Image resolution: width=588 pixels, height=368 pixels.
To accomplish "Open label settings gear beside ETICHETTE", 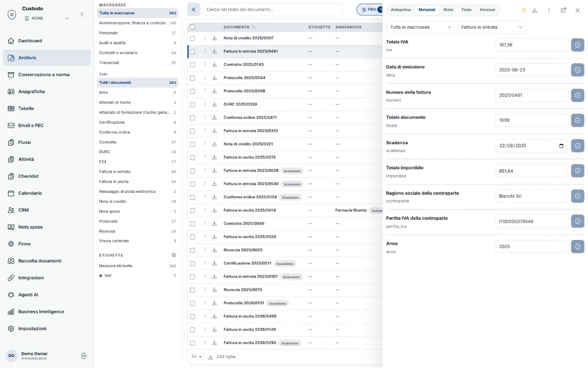I will click(x=173, y=255).
